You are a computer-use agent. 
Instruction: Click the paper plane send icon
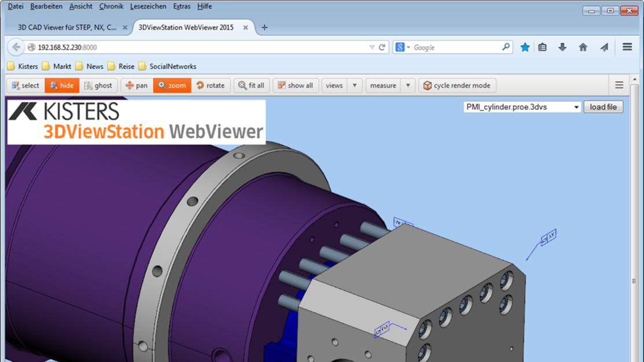[x=603, y=47]
